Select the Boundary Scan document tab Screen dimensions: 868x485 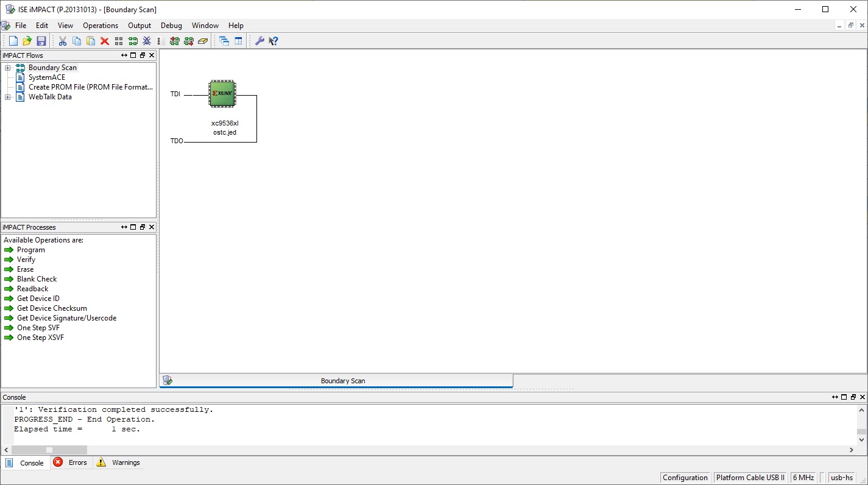[336, 381]
